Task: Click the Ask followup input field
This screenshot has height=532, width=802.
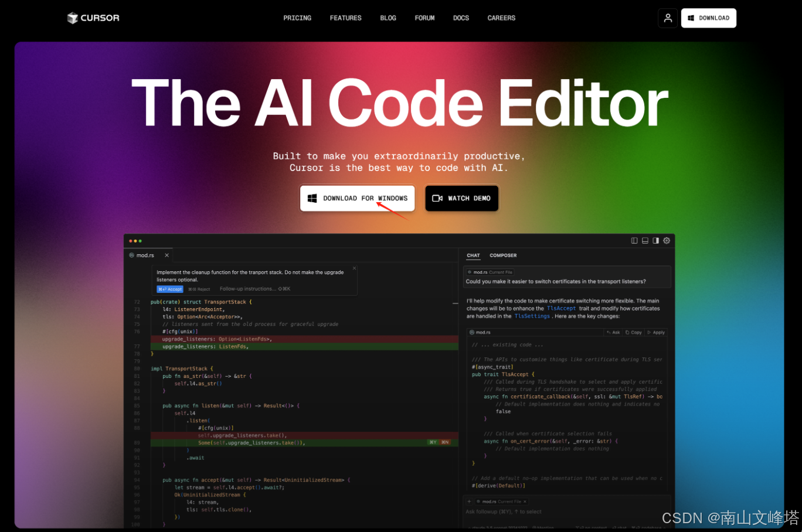Action: tap(567, 512)
